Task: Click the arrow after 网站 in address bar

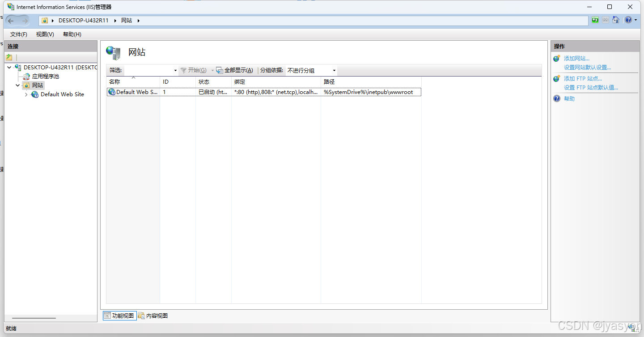Action: click(138, 21)
